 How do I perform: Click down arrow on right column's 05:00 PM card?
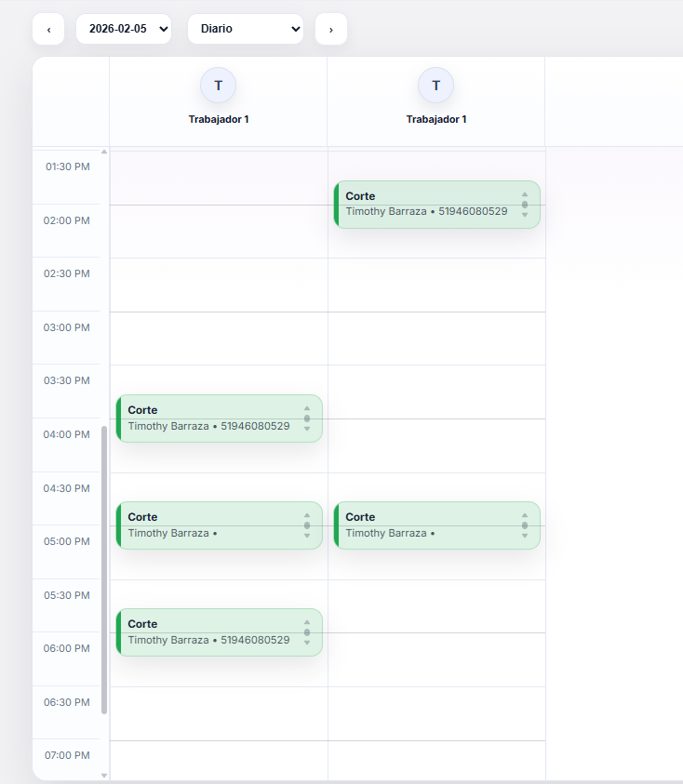[x=525, y=536]
